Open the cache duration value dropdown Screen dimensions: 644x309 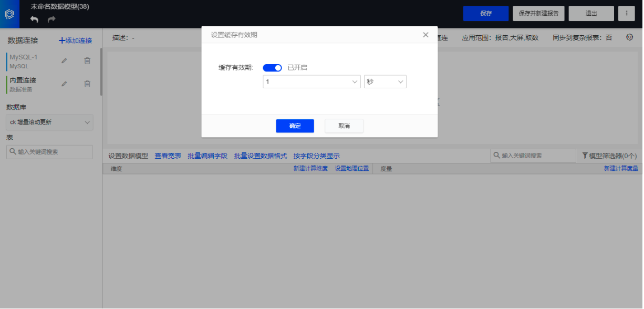(311, 82)
